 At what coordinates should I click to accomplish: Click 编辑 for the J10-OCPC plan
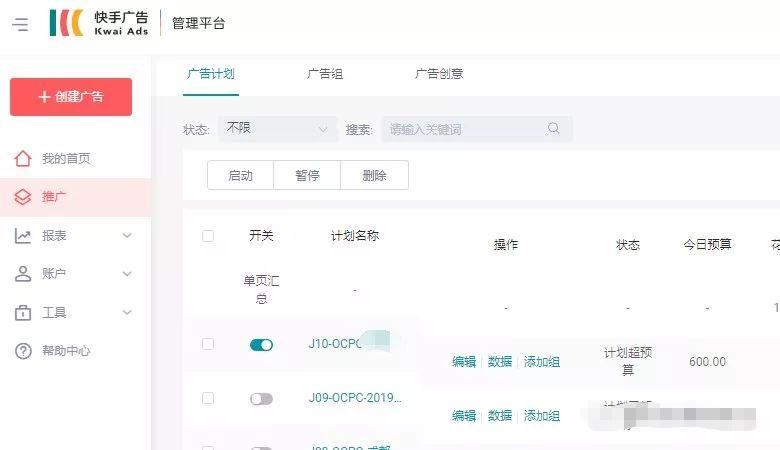point(464,361)
